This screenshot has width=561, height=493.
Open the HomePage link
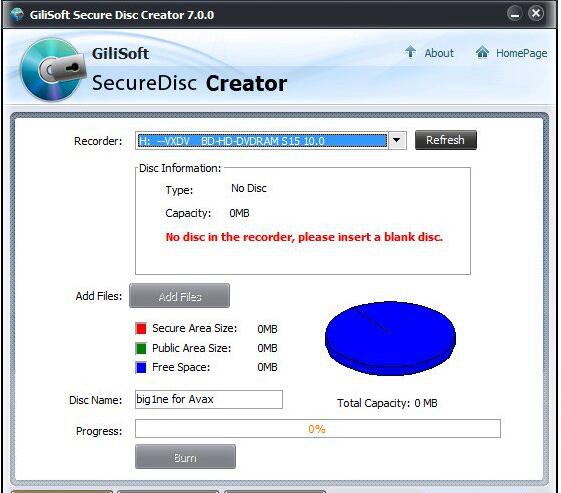click(x=521, y=53)
